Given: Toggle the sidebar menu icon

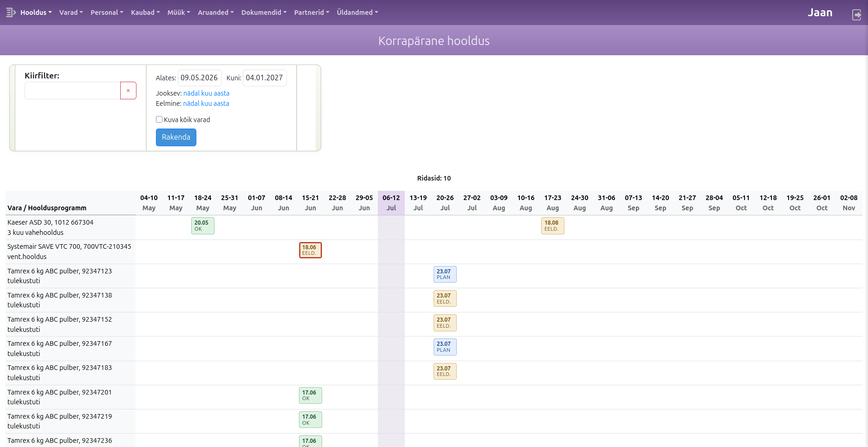Looking at the screenshot, I should 11,13.
